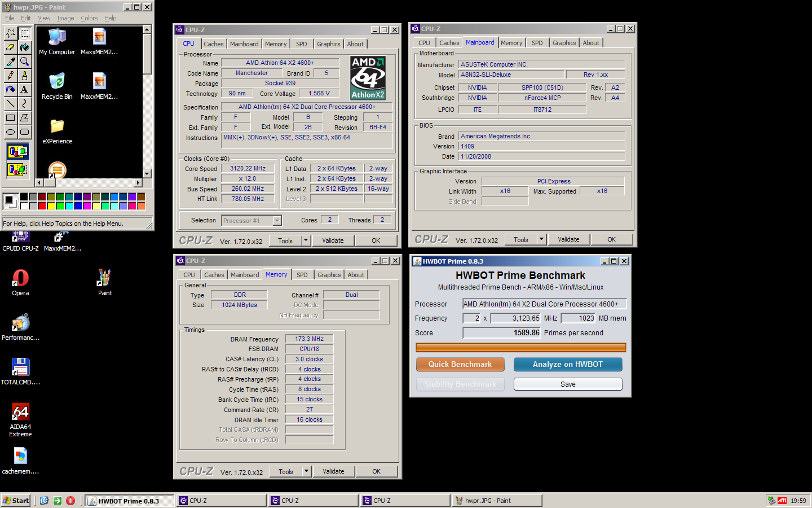812x508 pixels.
Task: Switch to hwpr.JPG - Paint taskbar button
Action: (497, 501)
